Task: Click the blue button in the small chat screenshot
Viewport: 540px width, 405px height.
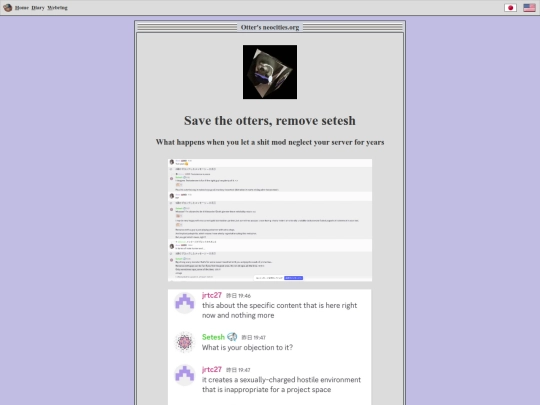Action: tap(293, 278)
